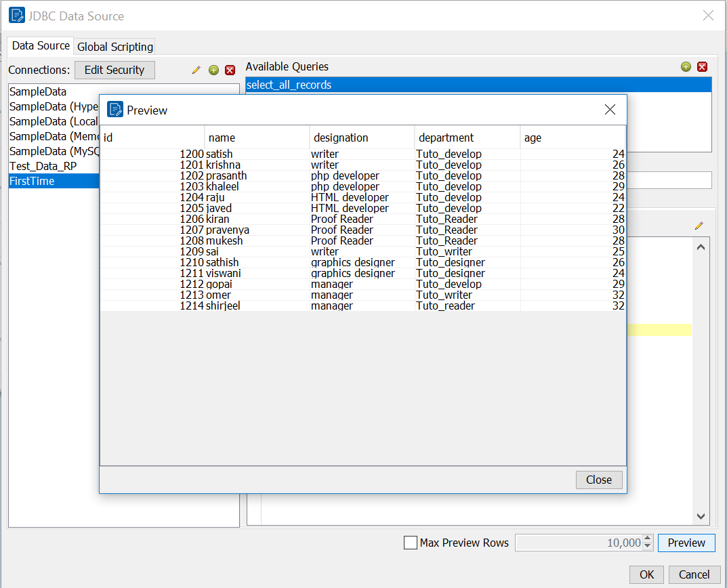
Task: Switch to the Data Source tab
Action: tap(40, 45)
